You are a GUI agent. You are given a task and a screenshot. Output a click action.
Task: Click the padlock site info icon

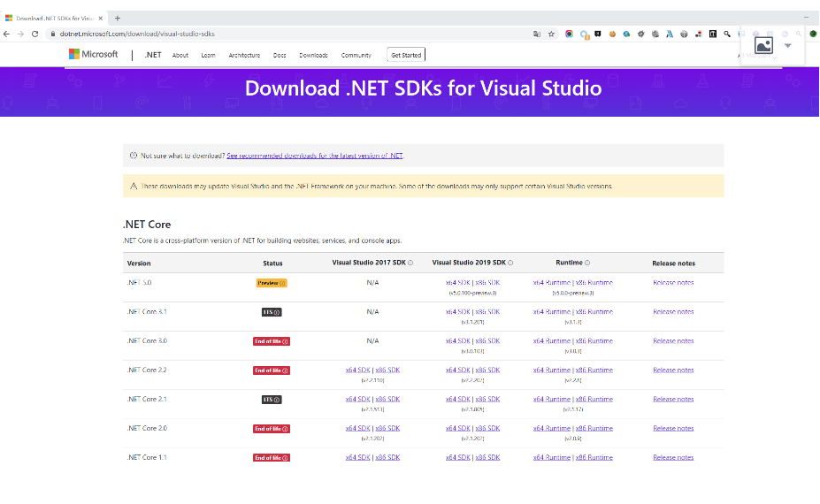coord(53,34)
